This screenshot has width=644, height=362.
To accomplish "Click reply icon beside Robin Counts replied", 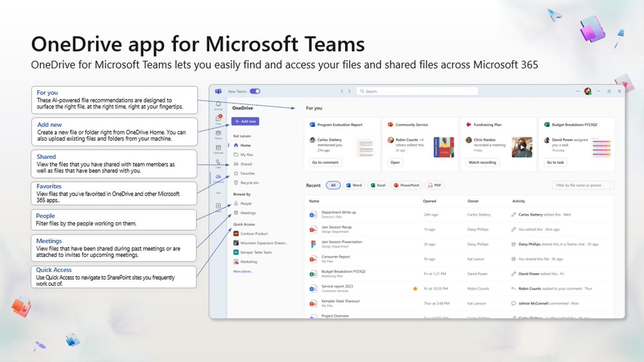I will pyautogui.click(x=514, y=289).
